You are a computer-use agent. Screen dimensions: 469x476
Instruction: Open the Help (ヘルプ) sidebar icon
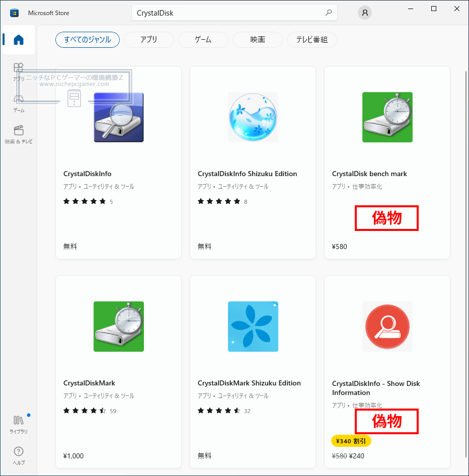19,456
